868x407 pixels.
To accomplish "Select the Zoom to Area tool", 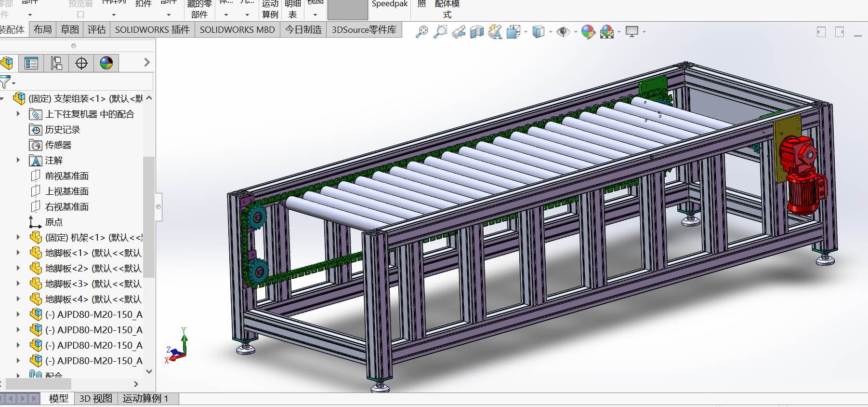I will 440,32.
